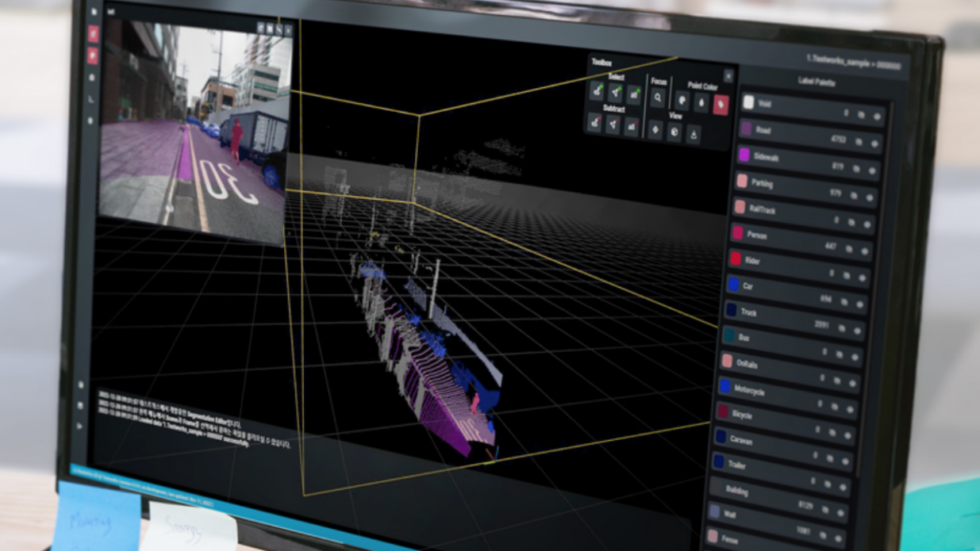Image resolution: width=980 pixels, height=551 pixels.
Task: Close the Toolbox panel
Action: (x=728, y=77)
